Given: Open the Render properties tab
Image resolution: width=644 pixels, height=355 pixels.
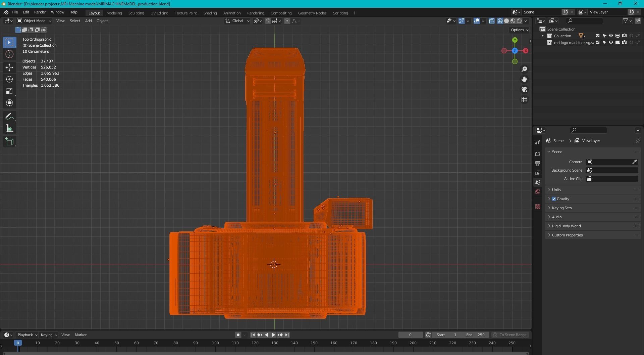Looking at the screenshot, I should tap(538, 154).
